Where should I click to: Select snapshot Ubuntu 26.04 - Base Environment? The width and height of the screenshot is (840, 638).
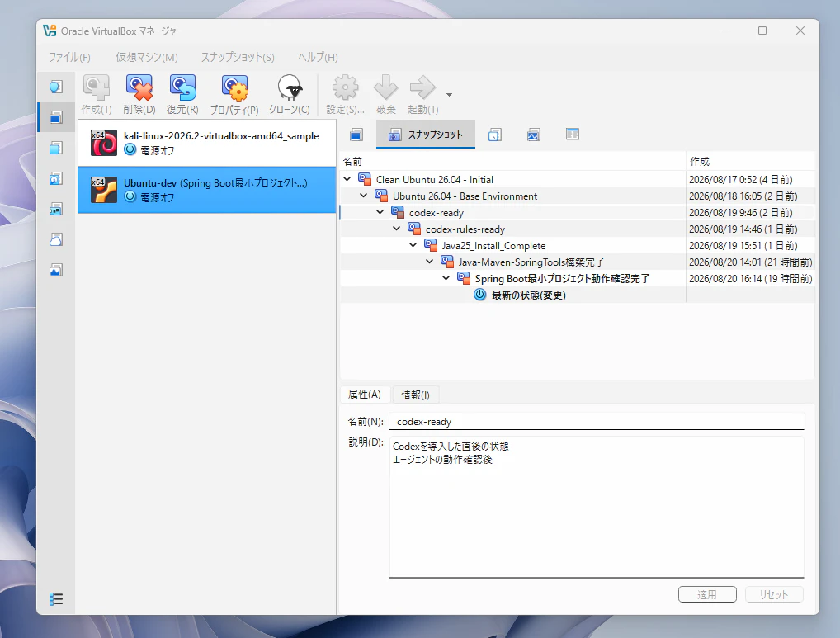tap(465, 196)
